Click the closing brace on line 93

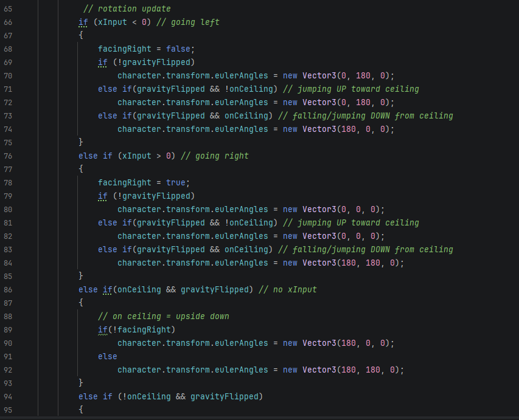(x=80, y=383)
